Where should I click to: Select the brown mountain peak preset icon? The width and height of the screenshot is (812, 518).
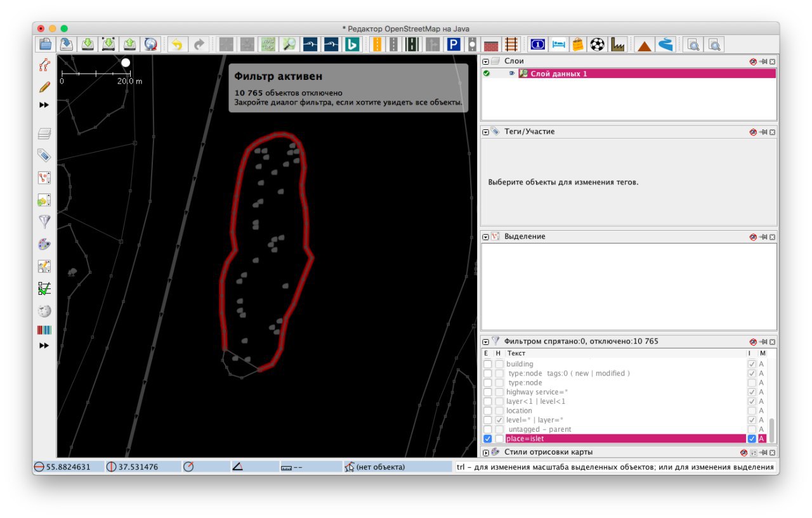pyautogui.click(x=645, y=44)
